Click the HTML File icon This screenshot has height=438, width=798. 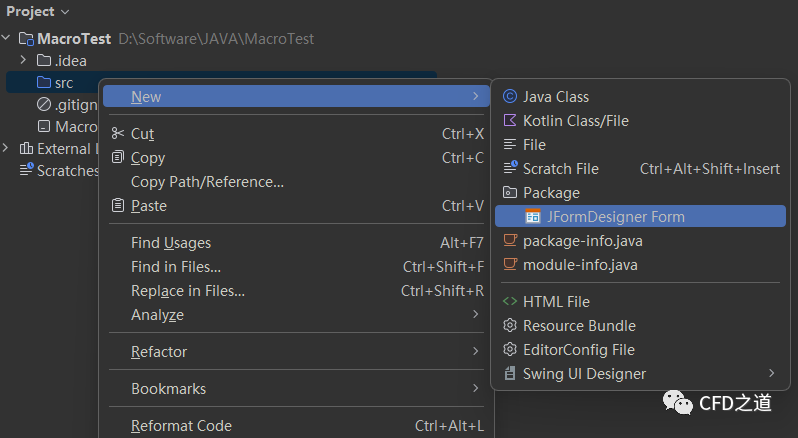[510, 302]
